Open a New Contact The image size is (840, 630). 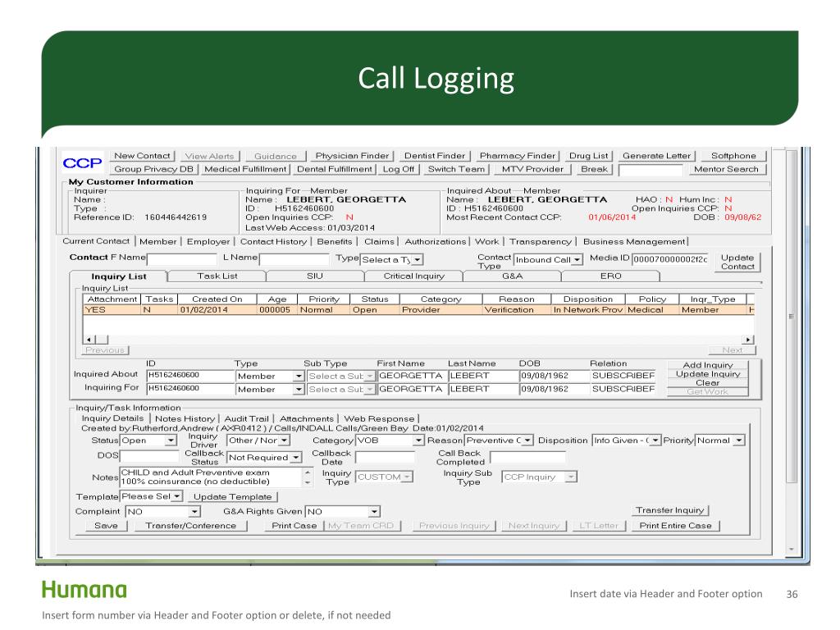[142, 156]
